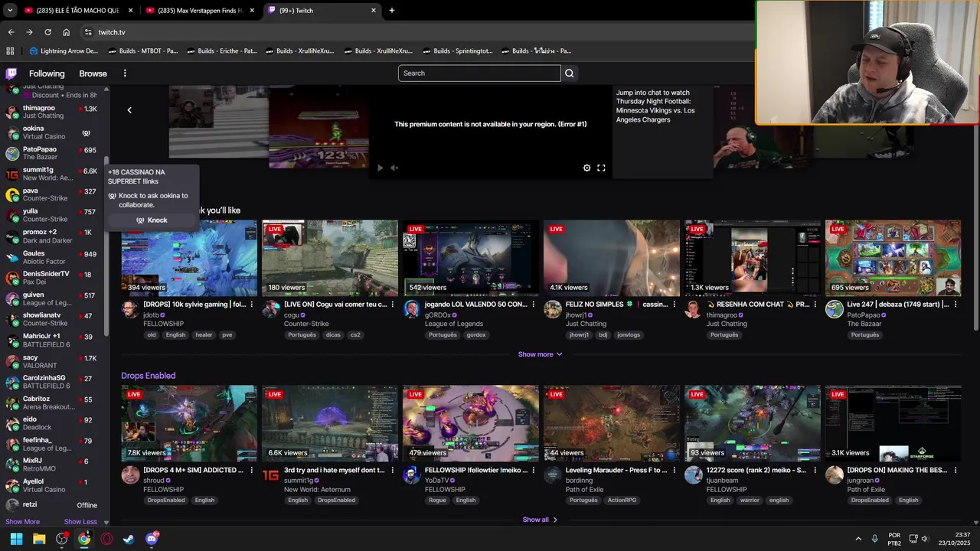Collapse sidebar with Show Less
Image resolution: width=980 pixels, height=551 pixels.
tap(80, 522)
